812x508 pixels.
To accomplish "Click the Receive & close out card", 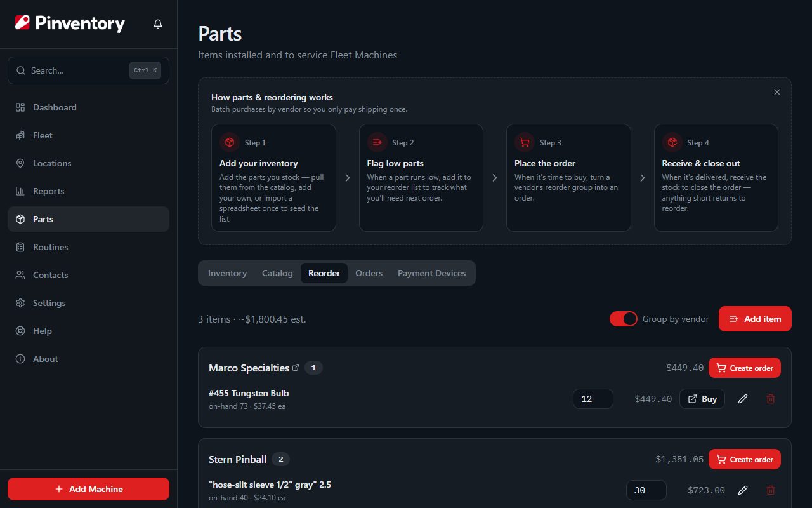I will pos(716,178).
